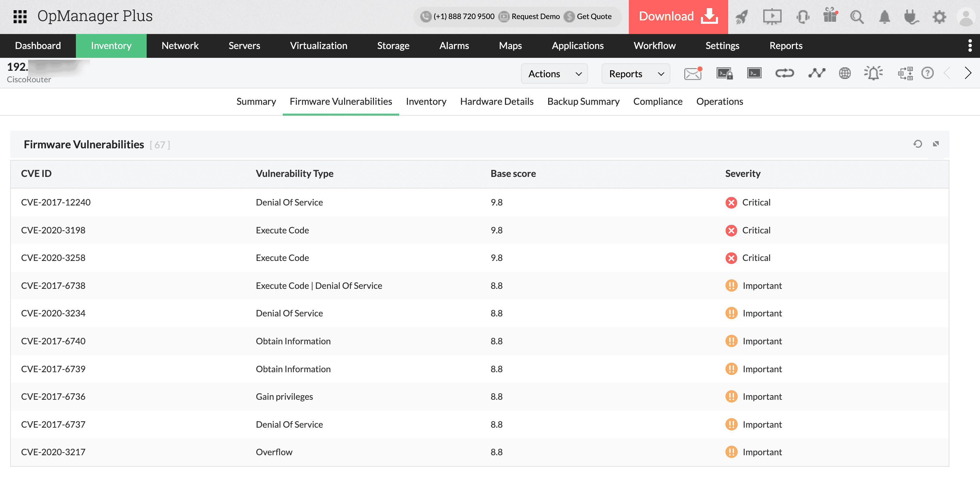This screenshot has height=477, width=980.
Task: Select the Inventory main tab
Action: pos(111,46)
